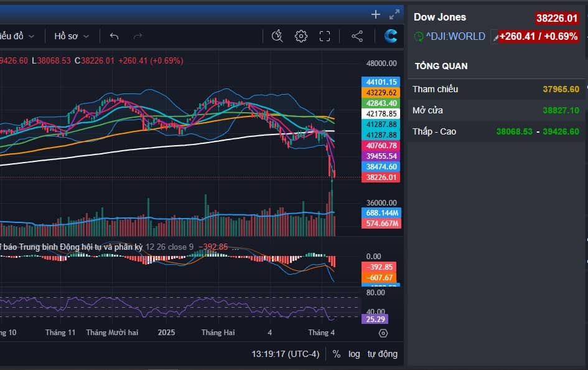Click the red 38226.01 price label on the price axis

(381, 177)
